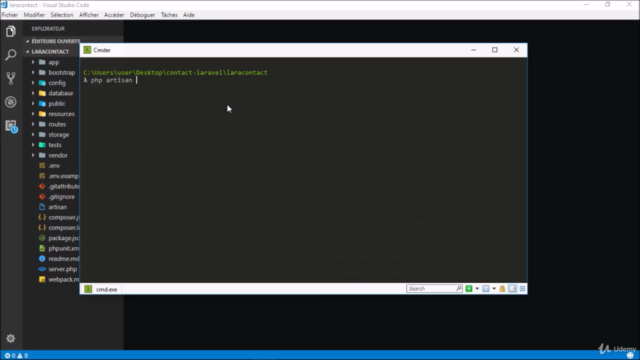
Task: Open the Sélection menu
Action: pyautogui.click(x=62, y=15)
